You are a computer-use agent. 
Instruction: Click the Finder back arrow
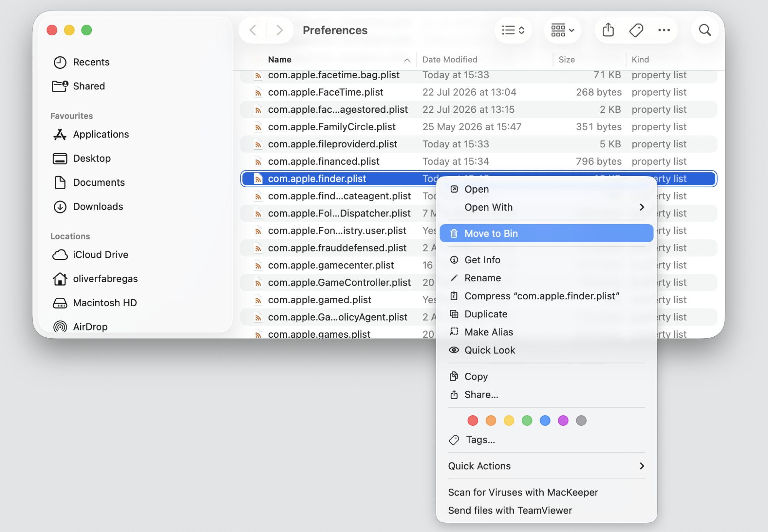(253, 30)
